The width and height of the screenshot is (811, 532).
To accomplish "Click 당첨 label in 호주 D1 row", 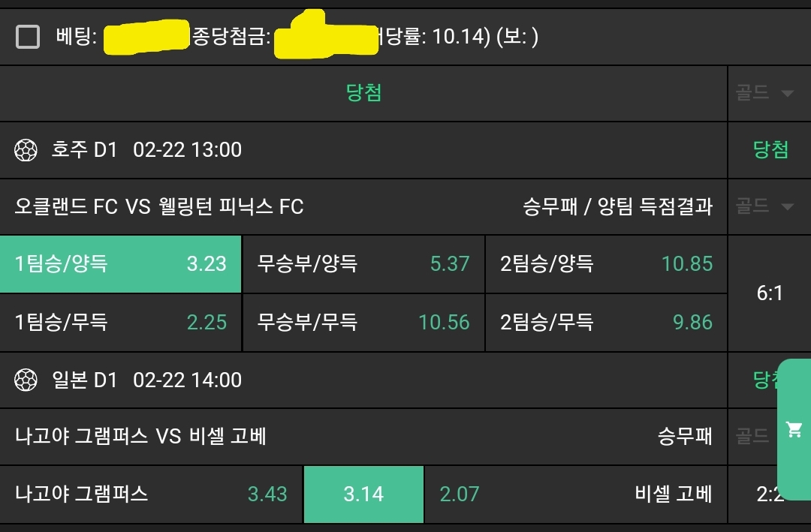I will [770, 150].
